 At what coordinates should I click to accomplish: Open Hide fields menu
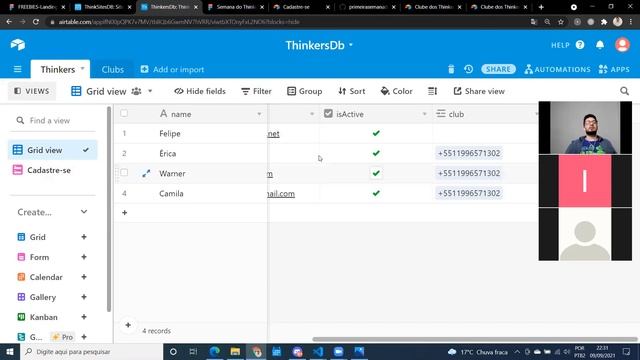200,91
